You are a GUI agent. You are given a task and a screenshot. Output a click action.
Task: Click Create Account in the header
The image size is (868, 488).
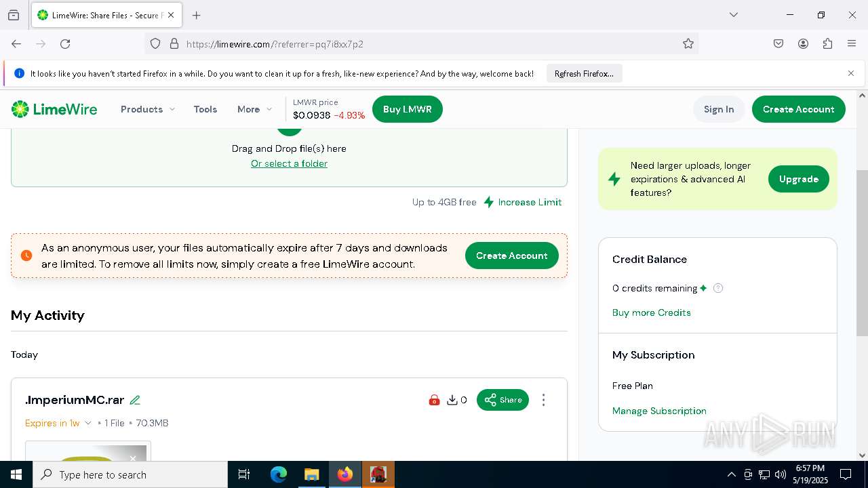(798, 109)
